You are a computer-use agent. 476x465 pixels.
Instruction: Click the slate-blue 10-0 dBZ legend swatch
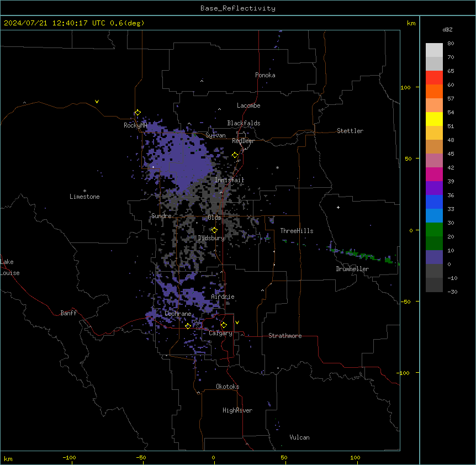pos(434,257)
